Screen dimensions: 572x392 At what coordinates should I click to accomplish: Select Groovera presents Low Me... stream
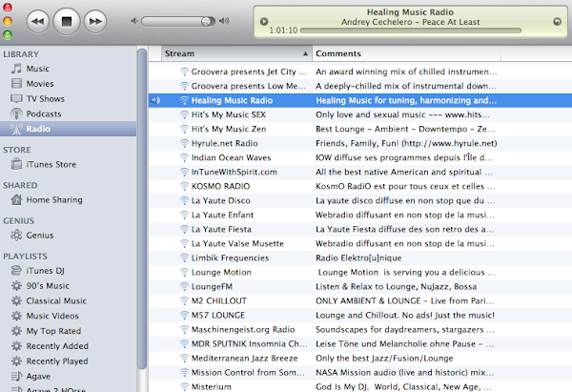click(x=360, y=86)
